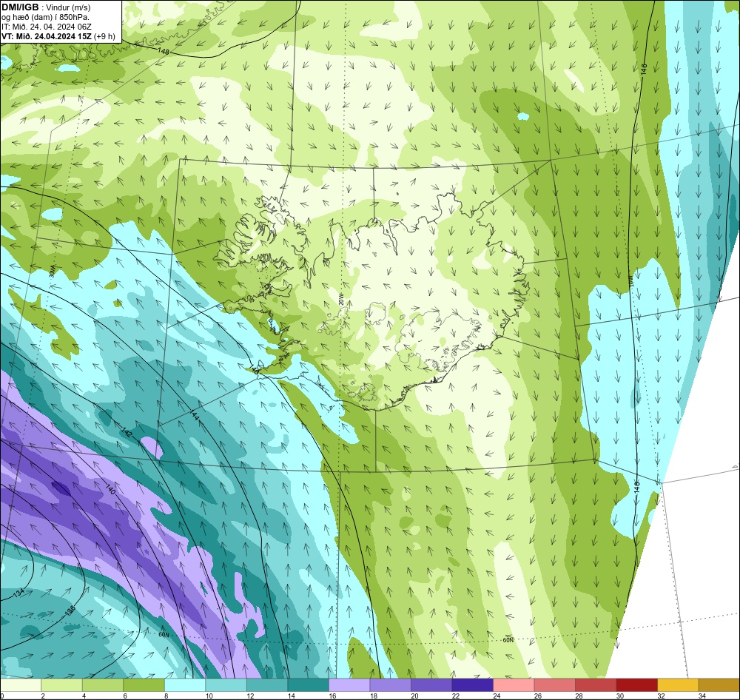Click the 8–10 m/s pale cyan legend swatch
Screen dimensions: 740x700
[x=184, y=685]
